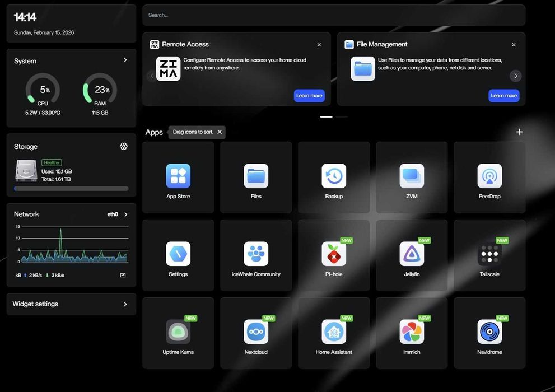Close the Remote Access card

tap(319, 45)
